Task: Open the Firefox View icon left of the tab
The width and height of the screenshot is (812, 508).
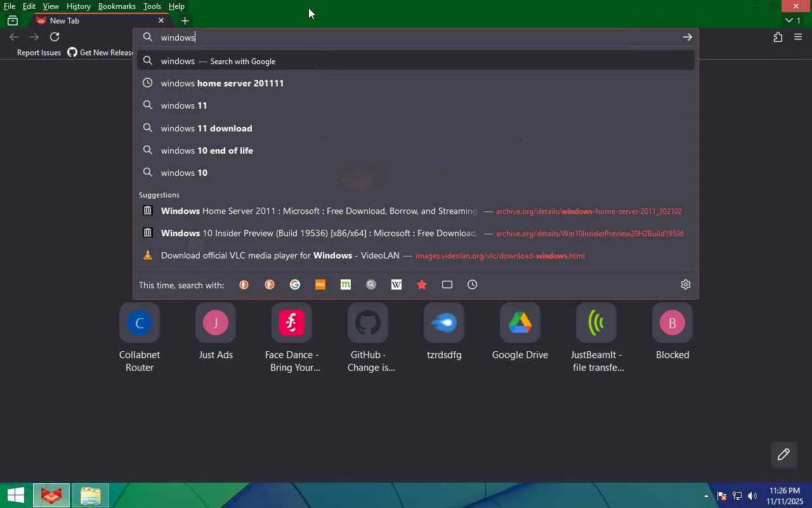Action: pyautogui.click(x=13, y=20)
